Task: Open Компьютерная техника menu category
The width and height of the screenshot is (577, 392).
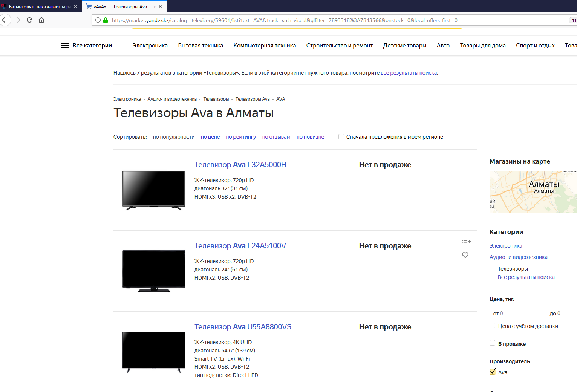Action: tap(265, 46)
